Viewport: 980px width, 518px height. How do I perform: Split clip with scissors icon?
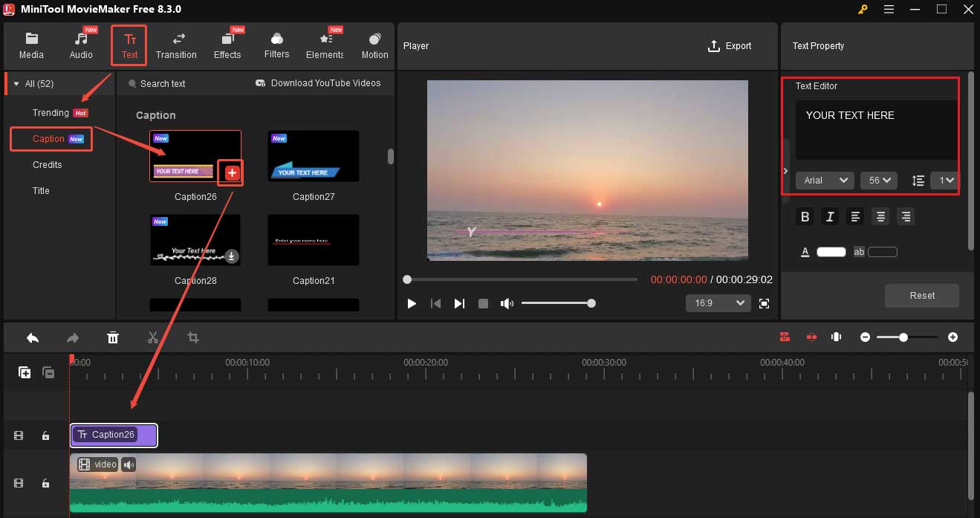pyautogui.click(x=153, y=337)
